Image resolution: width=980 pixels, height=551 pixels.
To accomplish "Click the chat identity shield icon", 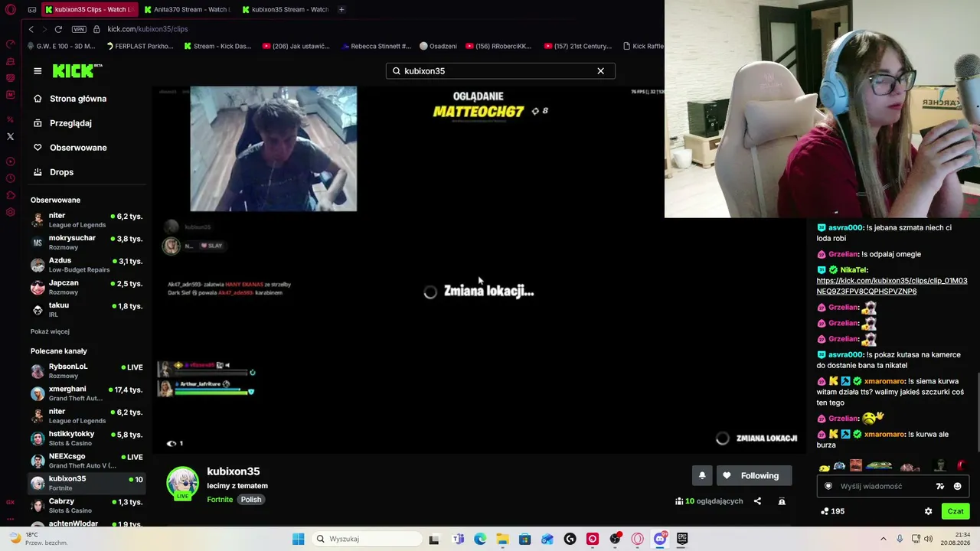I will pos(828,486).
